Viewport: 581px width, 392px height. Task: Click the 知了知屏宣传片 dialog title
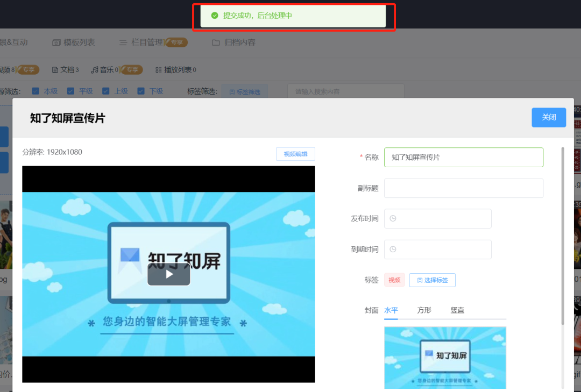67,118
